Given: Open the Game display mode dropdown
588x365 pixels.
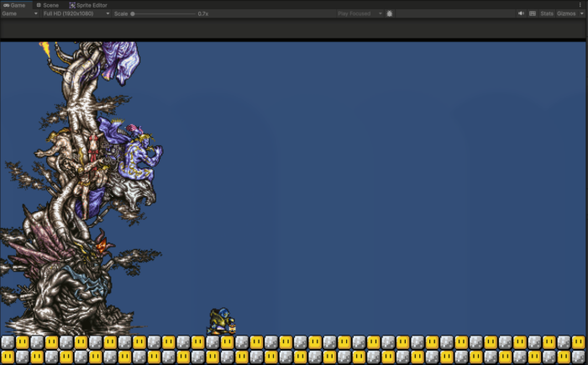Looking at the screenshot, I should [x=18, y=13].
